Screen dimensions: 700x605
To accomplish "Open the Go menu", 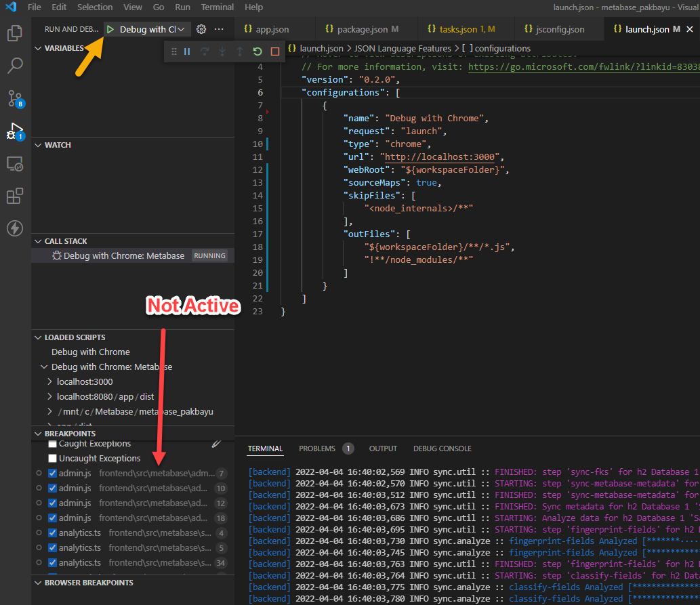I will [159, 7].
